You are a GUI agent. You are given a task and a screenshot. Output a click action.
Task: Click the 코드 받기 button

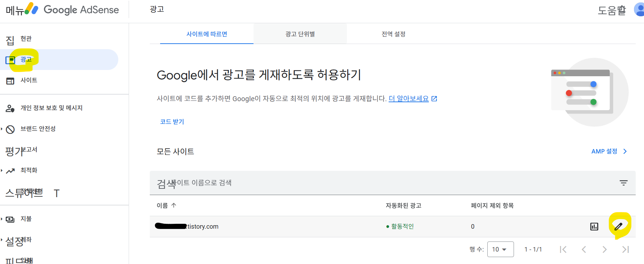point(172,122)
